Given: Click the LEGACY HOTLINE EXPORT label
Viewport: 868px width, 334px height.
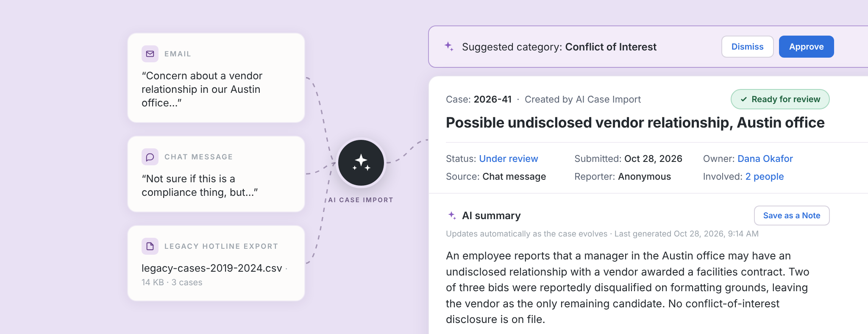Looking at the screenshot, I should (221, 246).
